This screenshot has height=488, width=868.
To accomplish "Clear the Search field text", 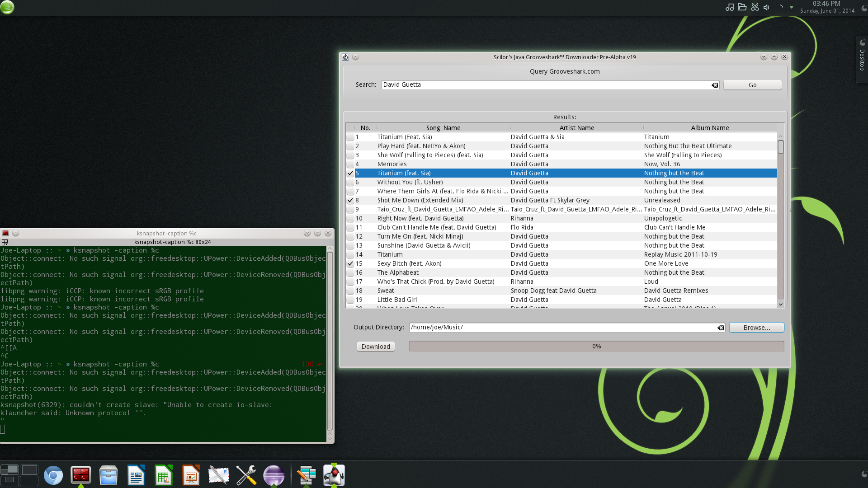I will (715, 85).
